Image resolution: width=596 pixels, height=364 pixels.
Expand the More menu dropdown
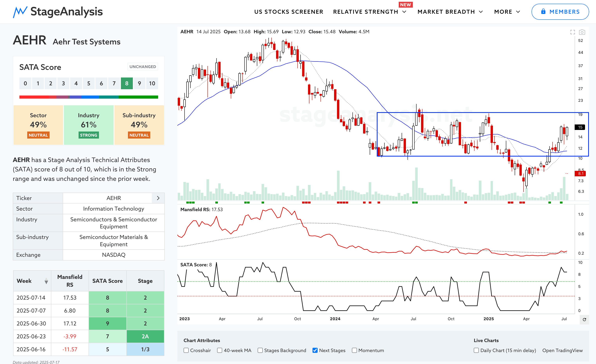pyautogui.click(x=518, y=12)
